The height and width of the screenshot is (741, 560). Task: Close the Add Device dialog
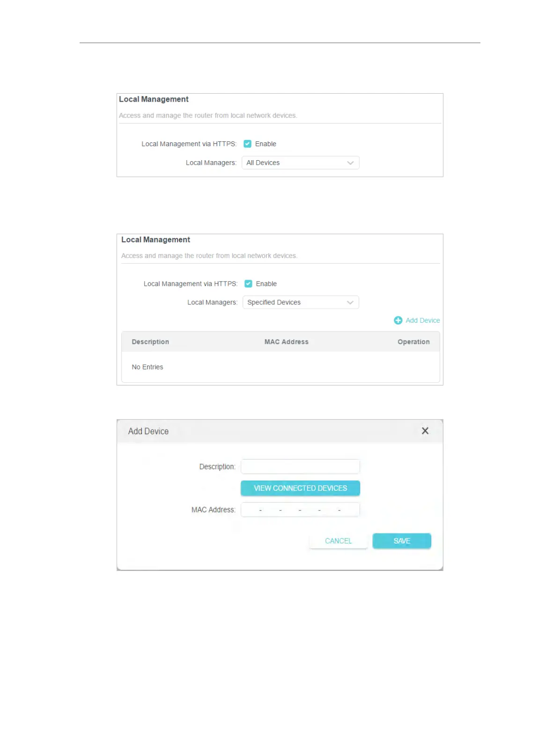click(x=425, y=431)
